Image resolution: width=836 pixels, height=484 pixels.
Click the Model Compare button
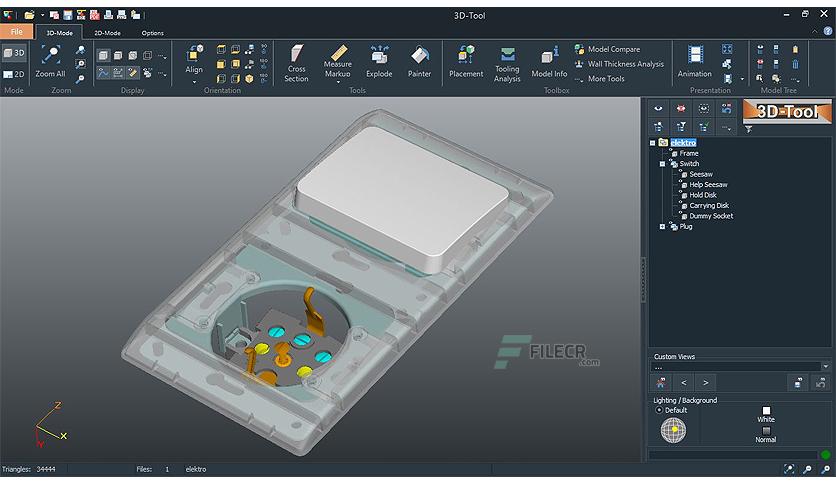click(607, 49)
